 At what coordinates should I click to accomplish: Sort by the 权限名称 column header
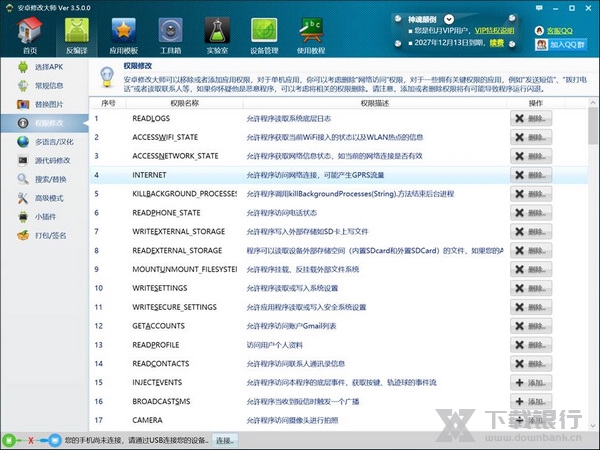[184, 103]
